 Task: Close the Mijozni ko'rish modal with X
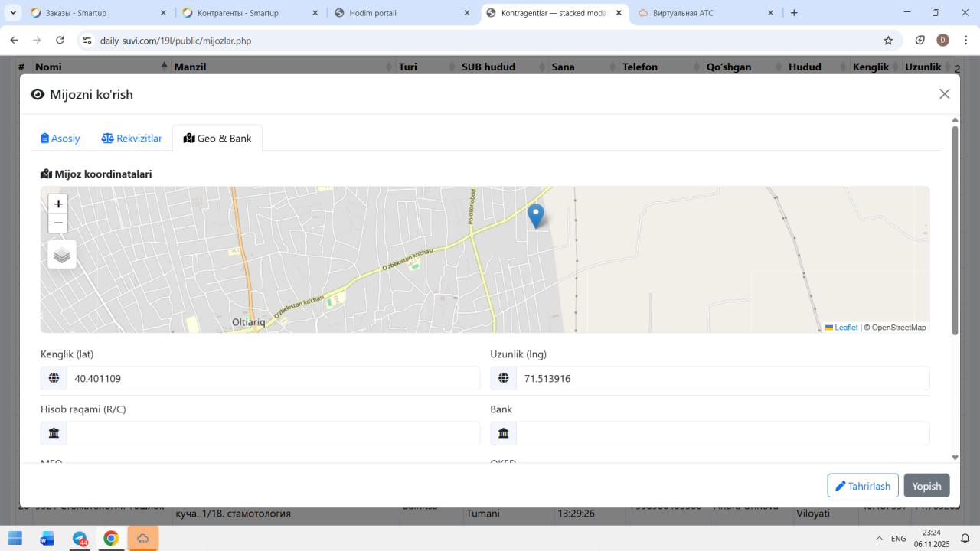click(x=945, y=94)
